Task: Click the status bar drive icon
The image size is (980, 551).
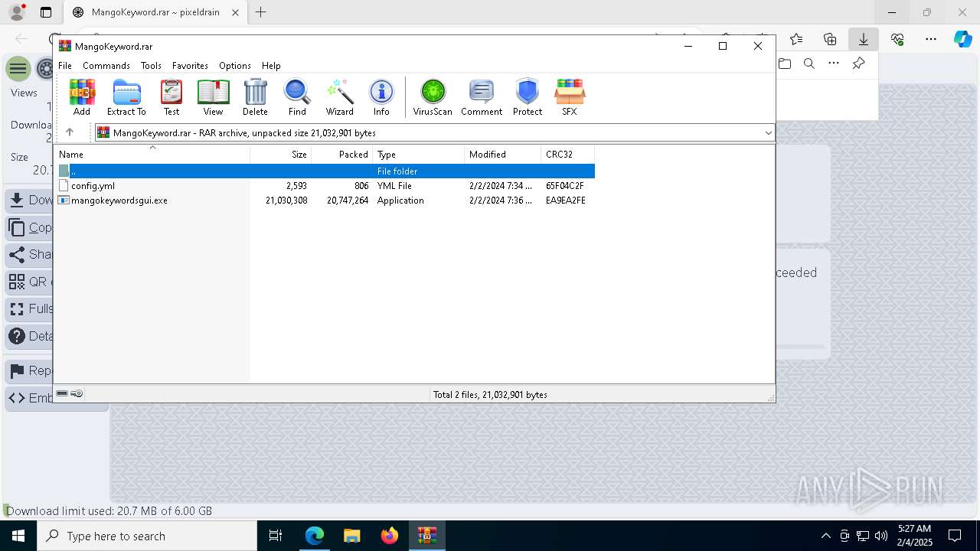Action: coord(62,393)
